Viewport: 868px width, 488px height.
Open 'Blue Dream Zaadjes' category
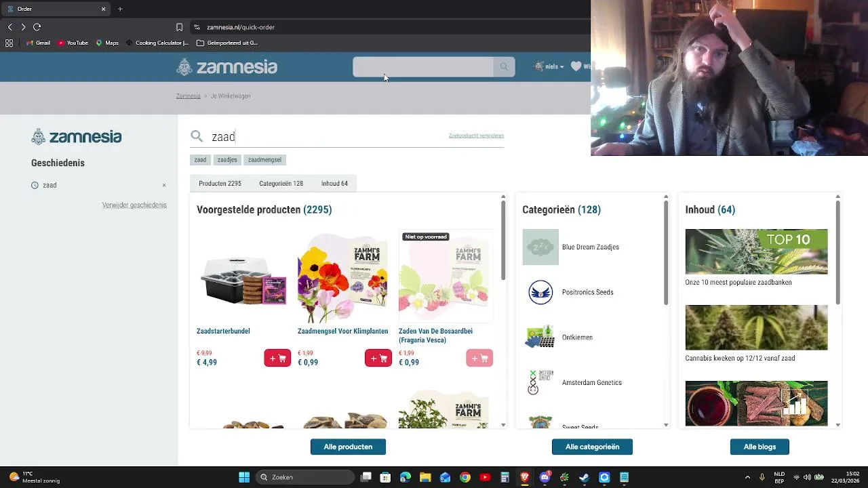coord(591,247)
